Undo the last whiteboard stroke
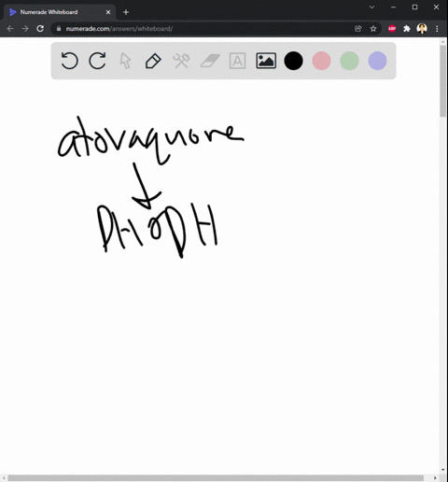448x482 pixels. point(69,61)
